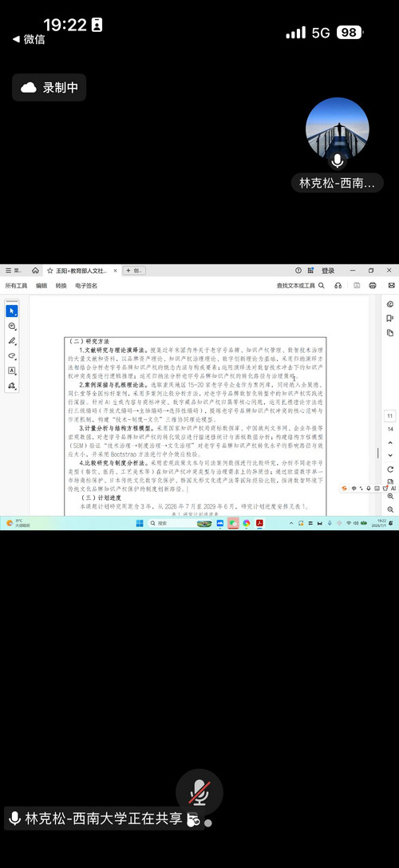This screenshot has width=399, height=868.
Task: Click the current page number box 11
Action: click(x=390, y=416)
